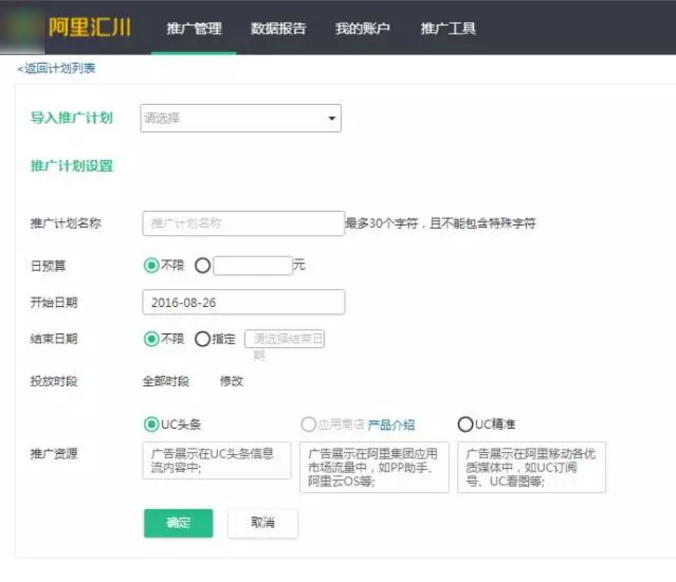Click the 请选择结束日期 date field
This screenshot has width=676, height=582.
(285, 339)
